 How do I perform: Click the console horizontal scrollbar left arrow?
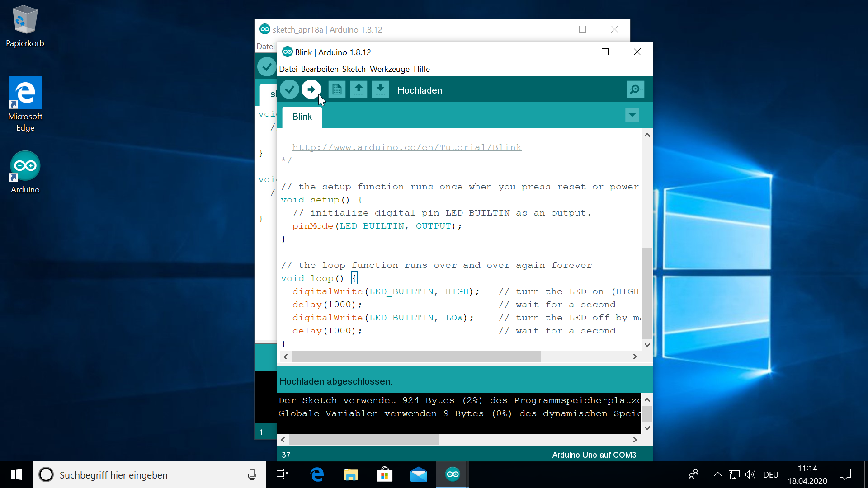(x=283, y=440)
